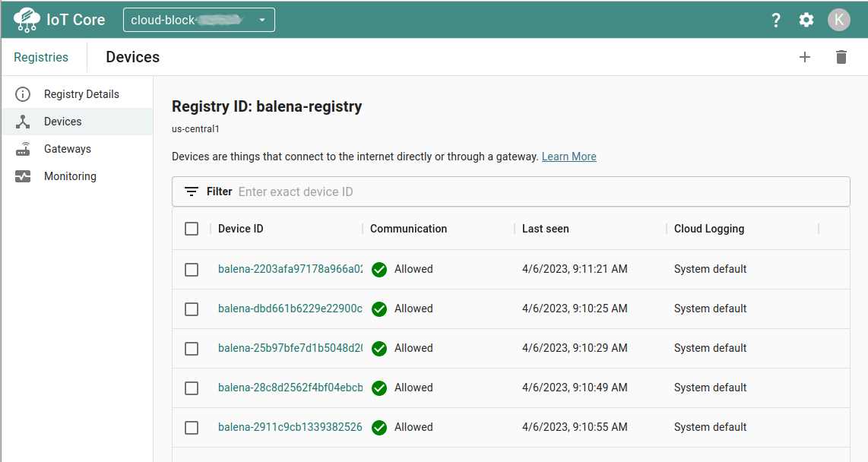Open the Monitoring section in sidebar
This screenshot has width=868, height=462.
[x=70, y=176]
